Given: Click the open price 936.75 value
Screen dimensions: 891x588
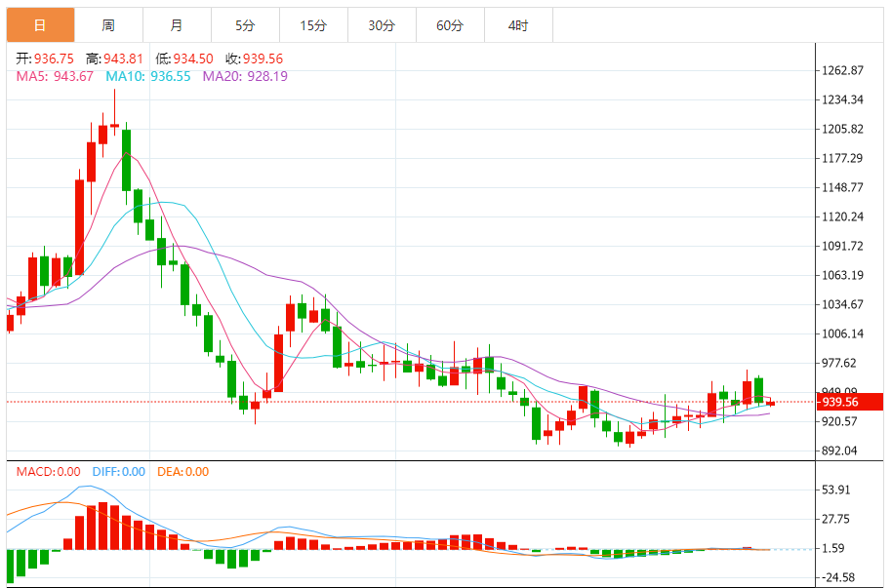Looking at the screenshot, I should (54, 59).
